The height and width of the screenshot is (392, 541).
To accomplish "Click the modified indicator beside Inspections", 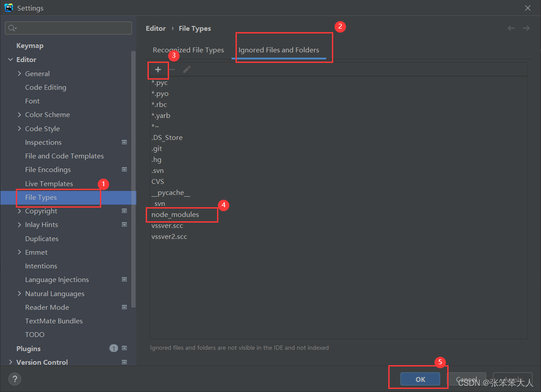I will pos(124,142).
